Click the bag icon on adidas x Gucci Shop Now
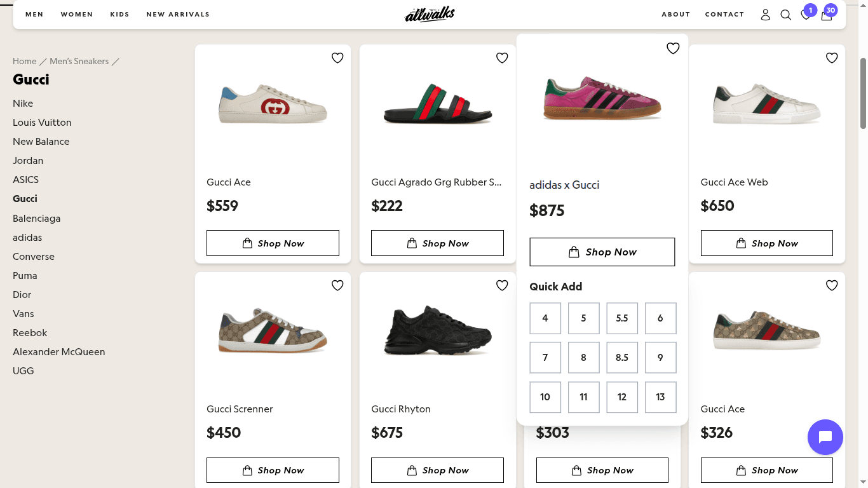 tap(574, 252)
